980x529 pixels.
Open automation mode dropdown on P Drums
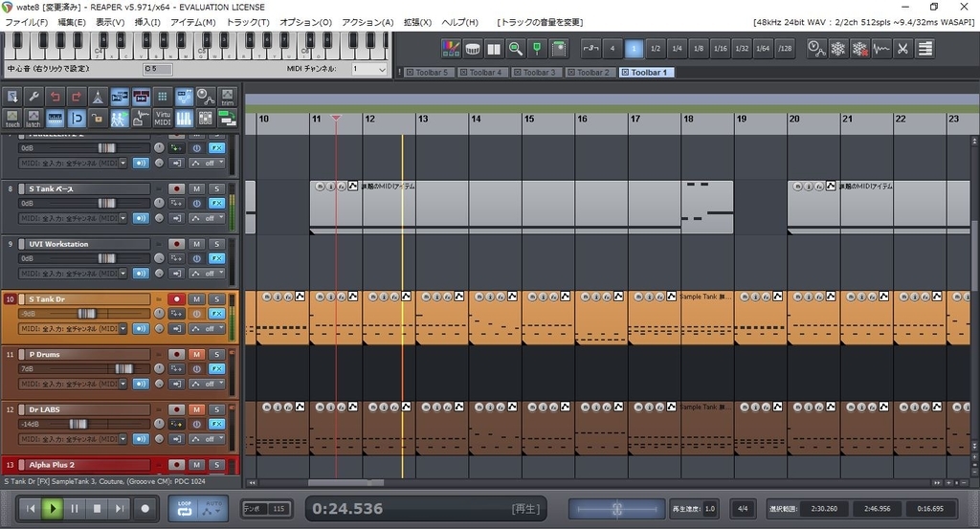pyautogui.click(x=207, y=384)
